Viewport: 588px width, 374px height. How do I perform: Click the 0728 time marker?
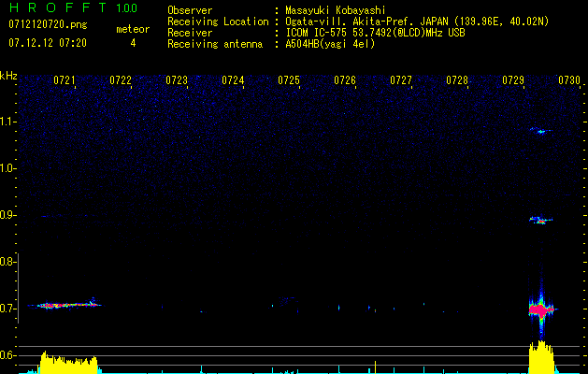pos(457,79)
